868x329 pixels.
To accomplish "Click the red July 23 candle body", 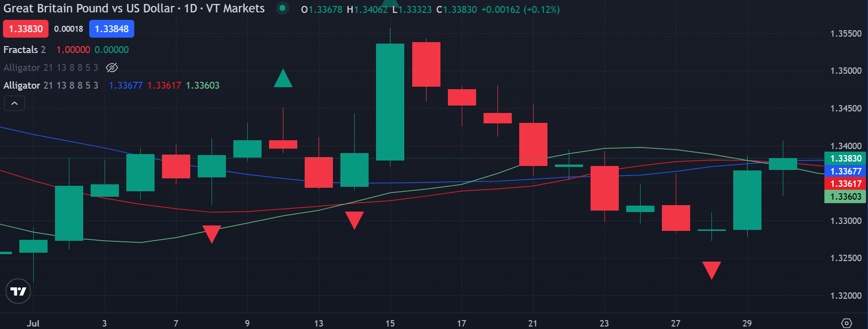I will (604, 188).
